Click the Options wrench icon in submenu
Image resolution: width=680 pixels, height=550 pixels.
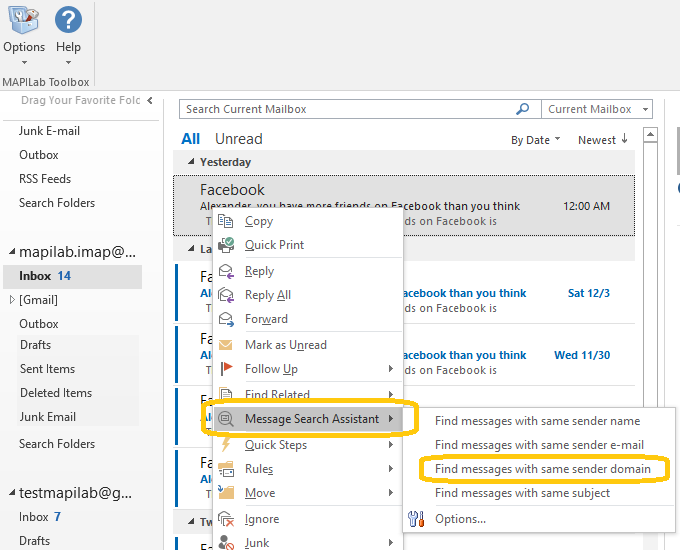click(x=416, y=519)
